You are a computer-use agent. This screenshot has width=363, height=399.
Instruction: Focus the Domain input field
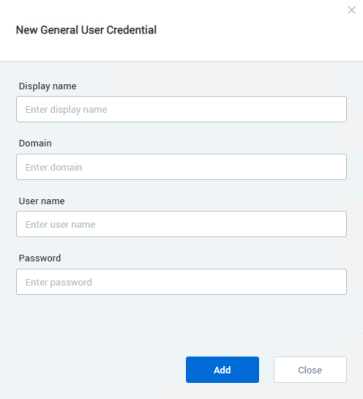tap(181, 167)
